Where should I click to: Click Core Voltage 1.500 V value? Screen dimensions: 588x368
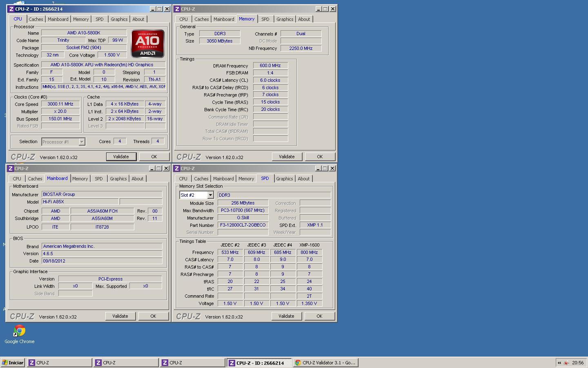point(112,55)
